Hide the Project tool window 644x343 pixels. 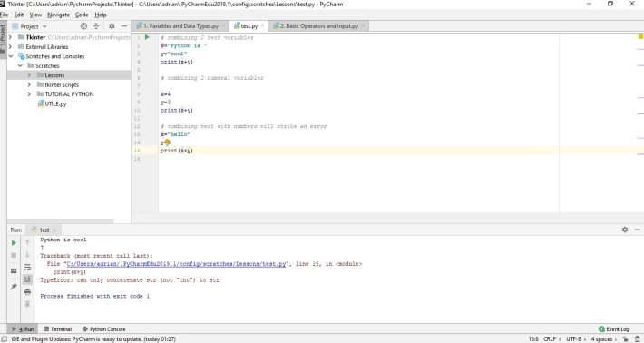click(x=124, y=26)
